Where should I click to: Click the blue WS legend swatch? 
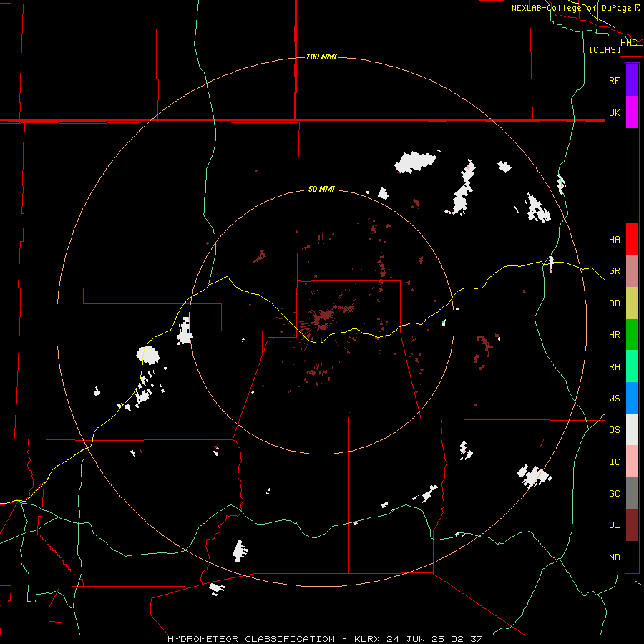click(x=632, y=398)
